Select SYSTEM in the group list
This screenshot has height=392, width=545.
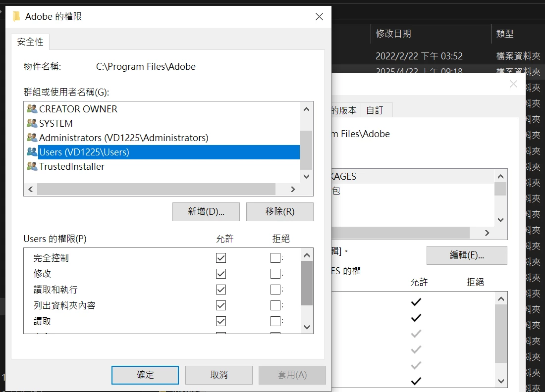56,123
